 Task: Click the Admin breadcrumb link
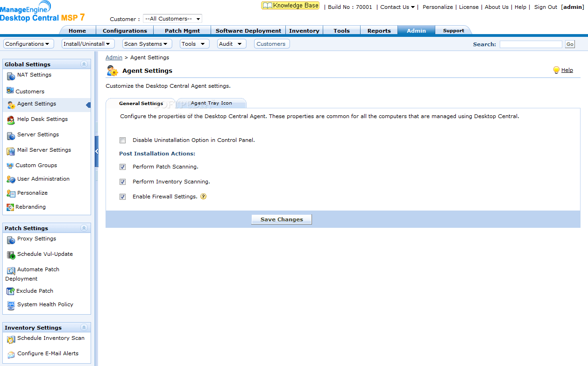[x=114, y=57]
